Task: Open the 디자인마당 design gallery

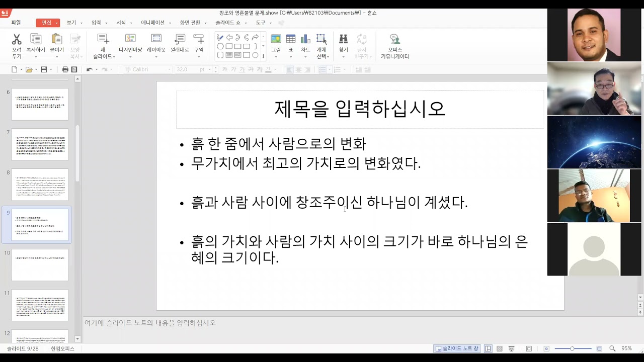Action: (130, 43)
